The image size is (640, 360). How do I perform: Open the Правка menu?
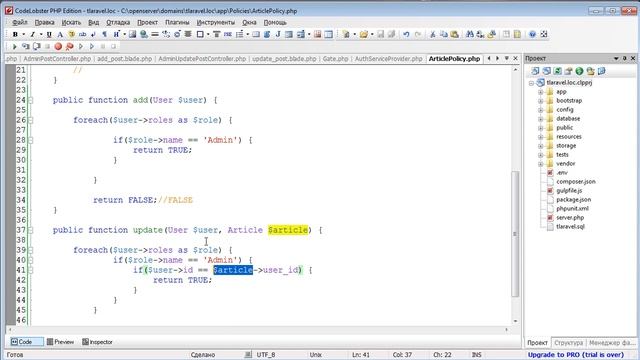click(x=44, y=22)
